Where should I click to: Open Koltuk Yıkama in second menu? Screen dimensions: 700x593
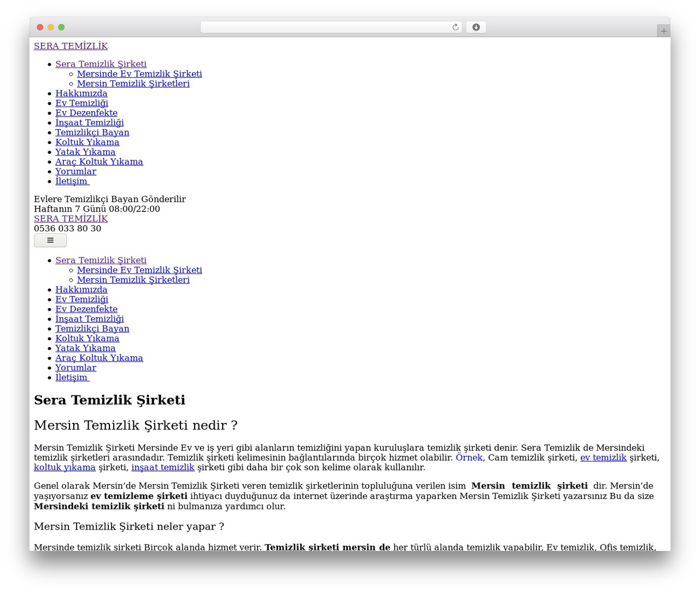pyautogui.click(x=87, y=339)
